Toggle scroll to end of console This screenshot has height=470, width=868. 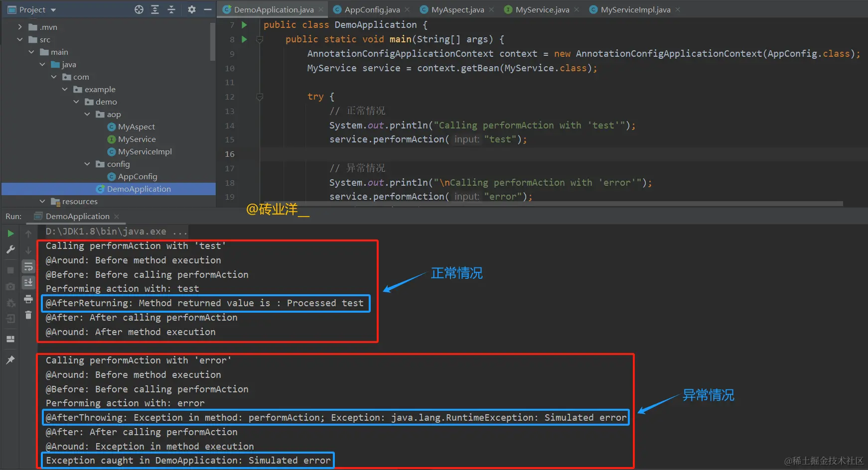(x=28, y=282)
